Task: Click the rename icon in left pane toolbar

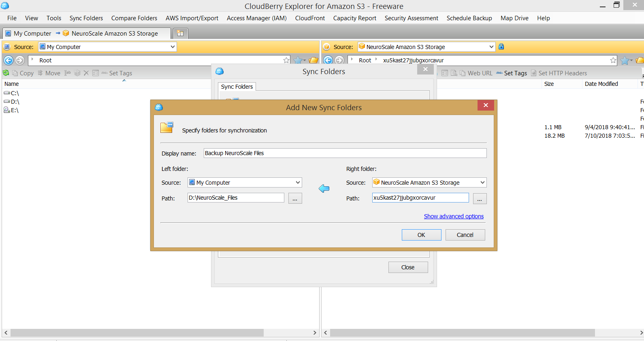Action: (68, 73)
